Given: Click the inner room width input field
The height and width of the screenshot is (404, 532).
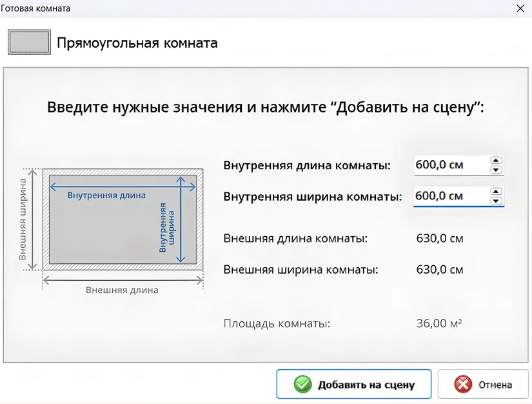Looking at the screenshot, I should 458,196.
